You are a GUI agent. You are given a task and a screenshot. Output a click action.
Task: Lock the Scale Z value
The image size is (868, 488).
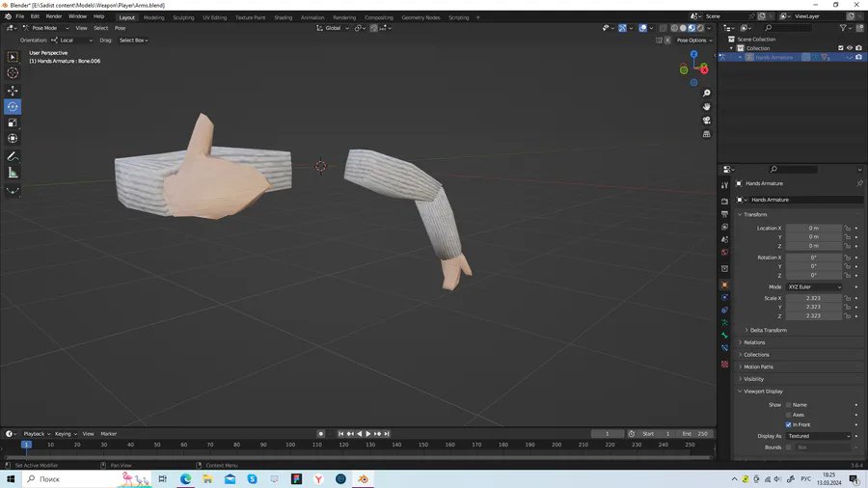click(848, 316)
